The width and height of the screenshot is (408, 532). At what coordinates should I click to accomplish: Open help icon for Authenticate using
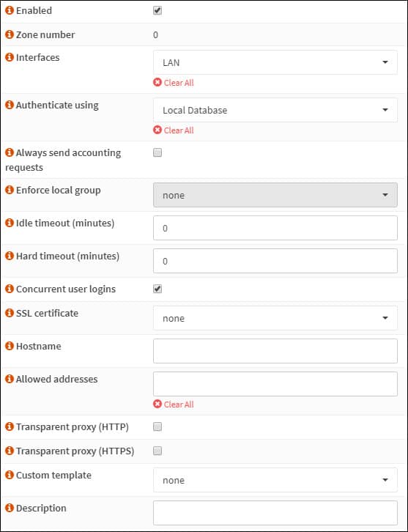tap(10, 105)
